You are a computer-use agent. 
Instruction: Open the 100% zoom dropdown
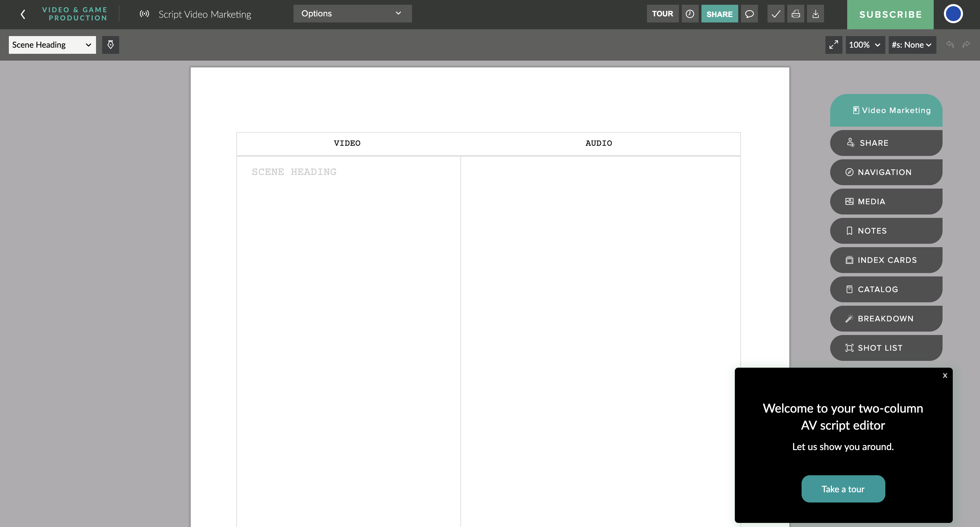(x=865, y=45)
